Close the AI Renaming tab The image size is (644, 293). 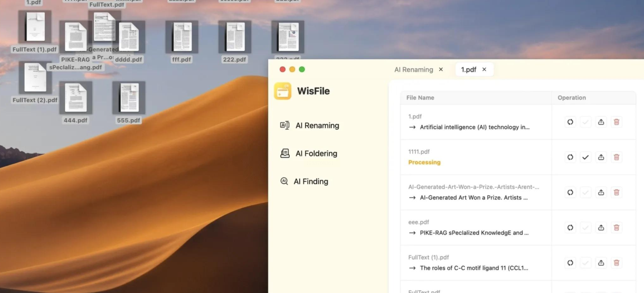tap(441, 69)
